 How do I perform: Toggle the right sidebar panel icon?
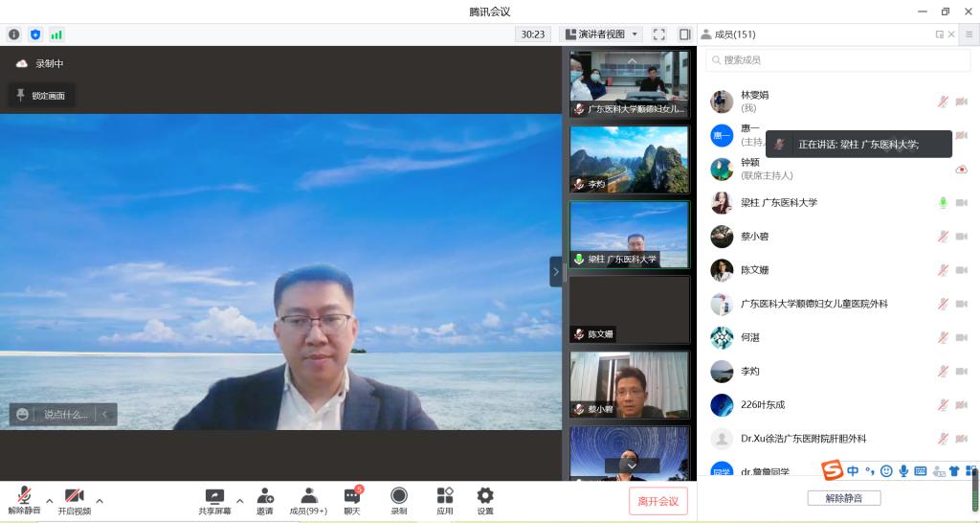coord(684,34)
